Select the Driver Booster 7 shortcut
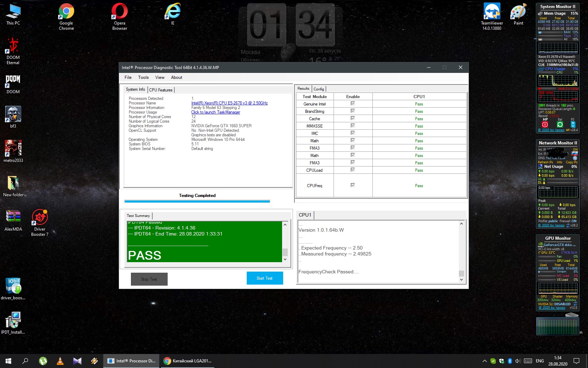The width and height of the screenshot is (588, 368). (40, 223)
